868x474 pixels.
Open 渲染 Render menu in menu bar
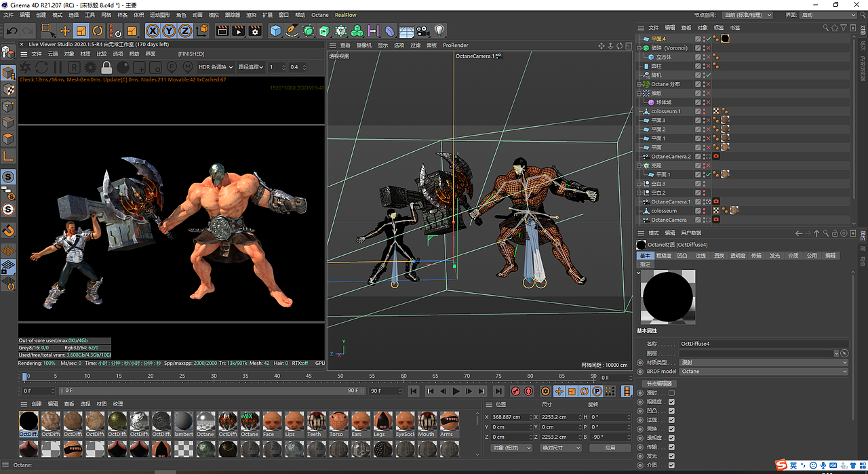[251, 15]
